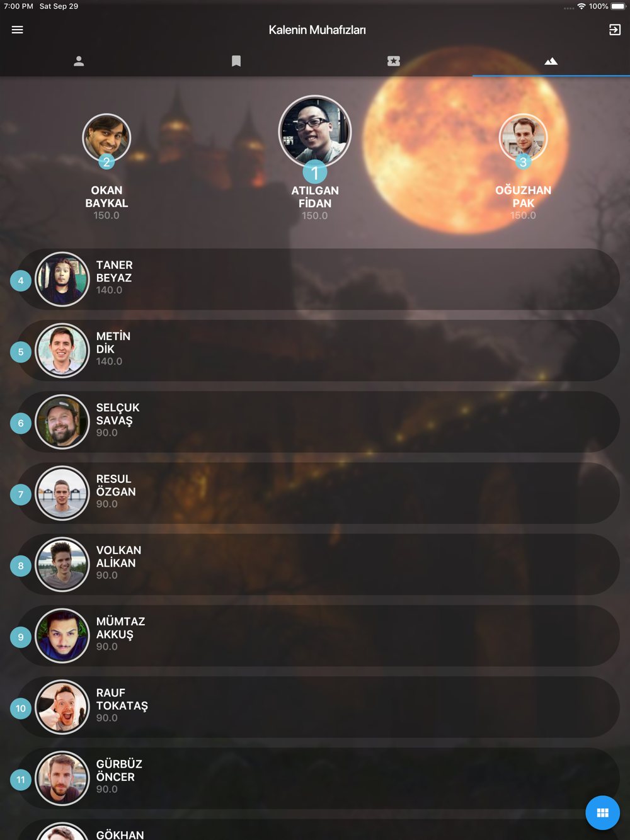Open Resul Özgan's profile picture
Viewport: 630px width, 840px height.
click(62, 493)
